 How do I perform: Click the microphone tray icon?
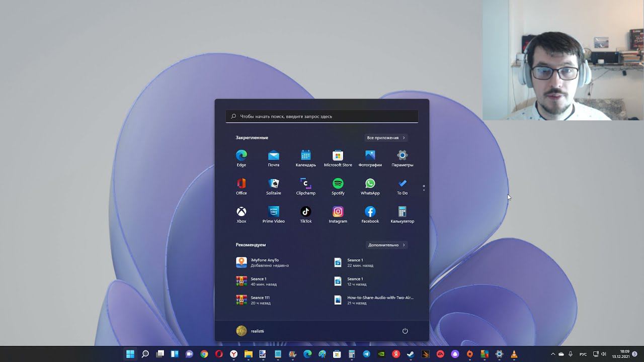(x=571, y=354)
